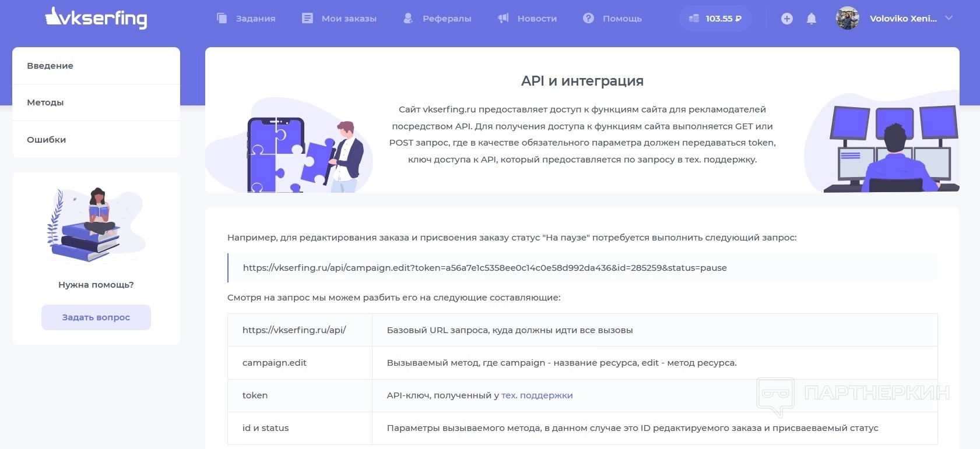
Task: Click the user avatar picture
Action: 848,18
